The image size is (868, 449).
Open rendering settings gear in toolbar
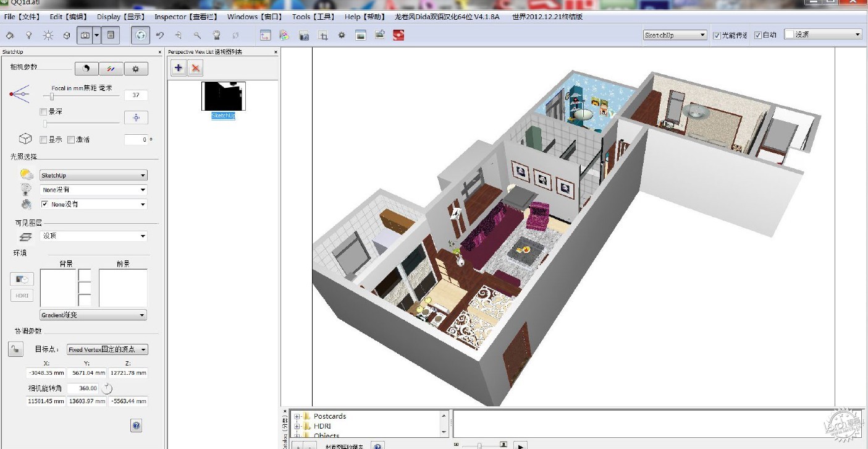(x=342, y=35)
